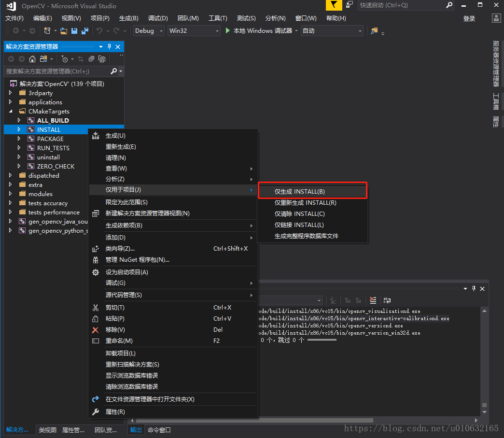Image resolution: width=504 pixels, height=438 pixels.
Task: Click the navigate back toolbar arrow
Action: pos(15,31)
